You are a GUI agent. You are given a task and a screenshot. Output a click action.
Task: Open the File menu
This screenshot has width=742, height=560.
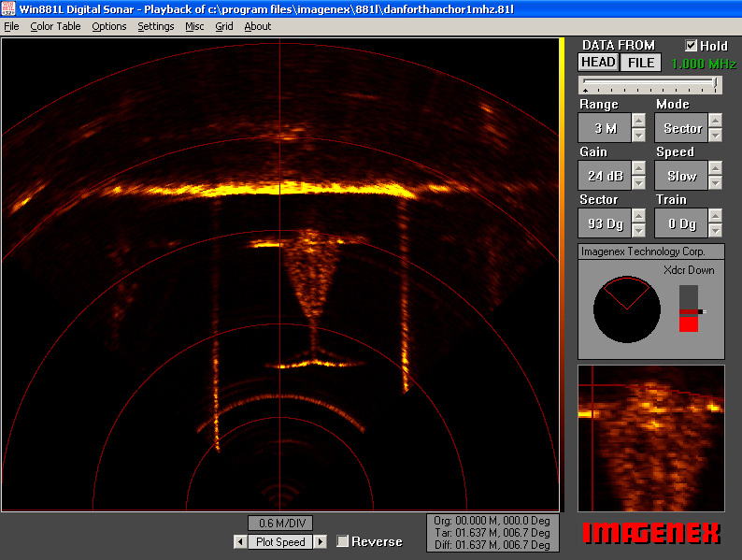(11, 26)
